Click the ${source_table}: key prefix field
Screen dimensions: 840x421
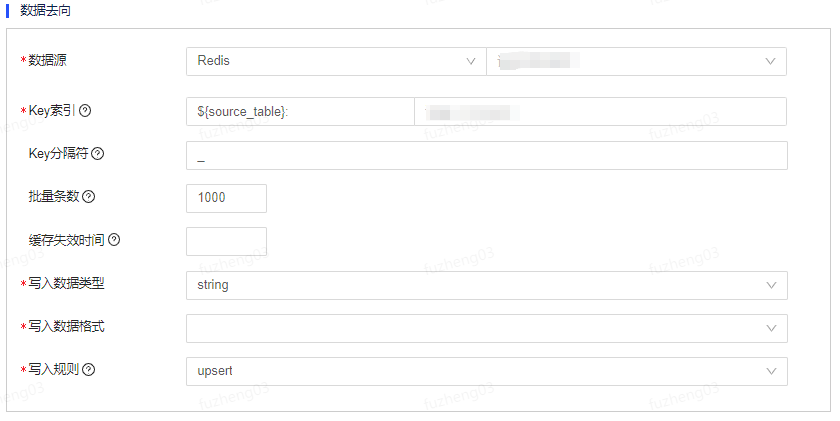tap(300, 111)
